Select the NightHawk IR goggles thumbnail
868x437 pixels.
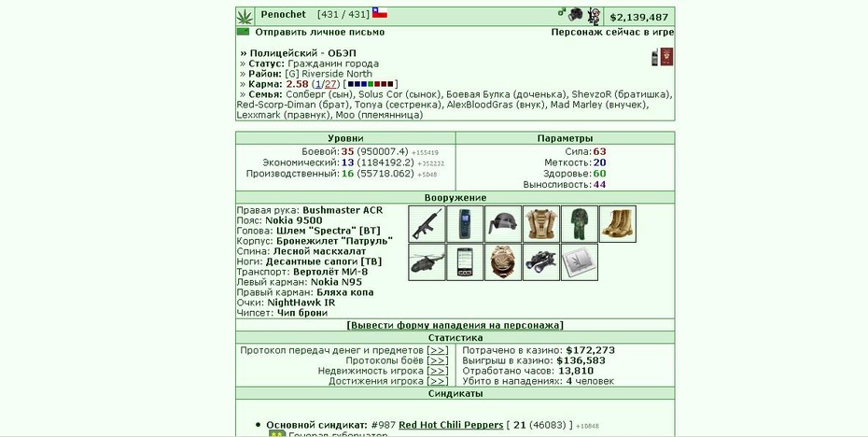pyautogui.click(x=541, y=262)
